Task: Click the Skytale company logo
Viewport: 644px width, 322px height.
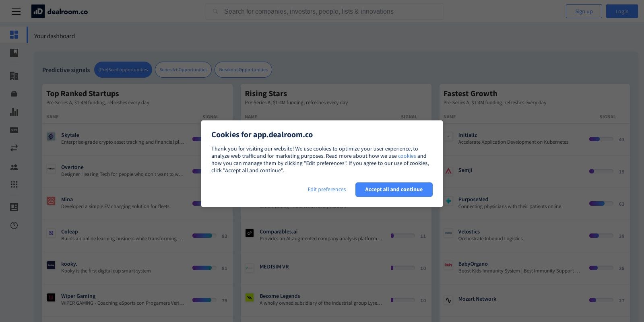Action: 51,136
